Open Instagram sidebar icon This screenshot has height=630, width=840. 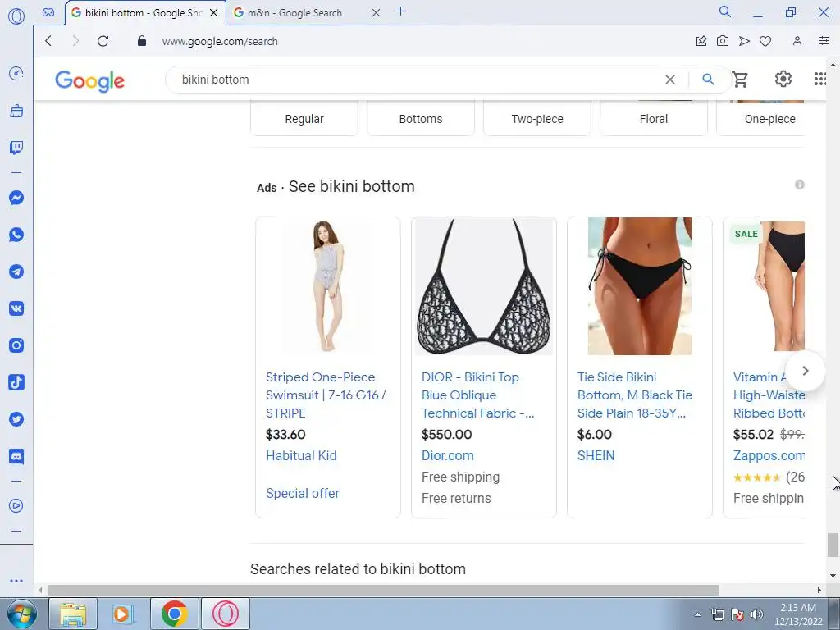pyautogui.click(x=16, y=345)
